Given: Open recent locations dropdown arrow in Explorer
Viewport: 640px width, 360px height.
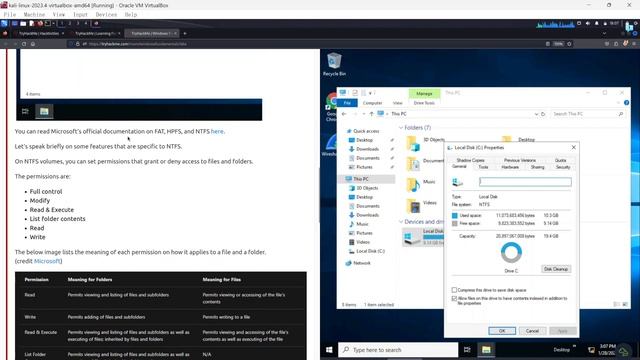Looking at the screenshot, I should pyautogui.click(x=363, y=114).
